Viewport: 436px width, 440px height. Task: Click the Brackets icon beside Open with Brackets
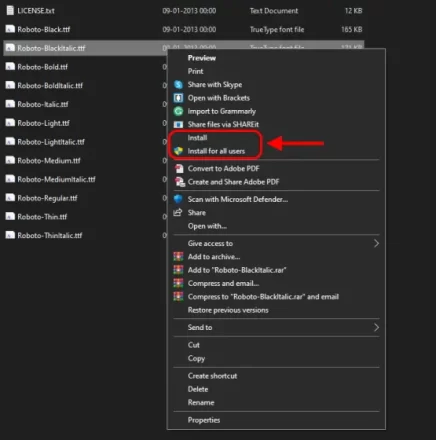(178, 98)
